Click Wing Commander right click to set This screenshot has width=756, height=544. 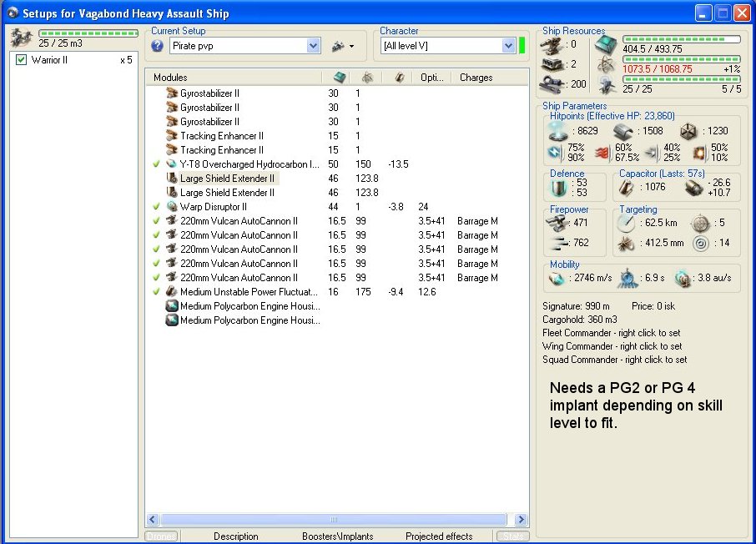coord(612,346)
